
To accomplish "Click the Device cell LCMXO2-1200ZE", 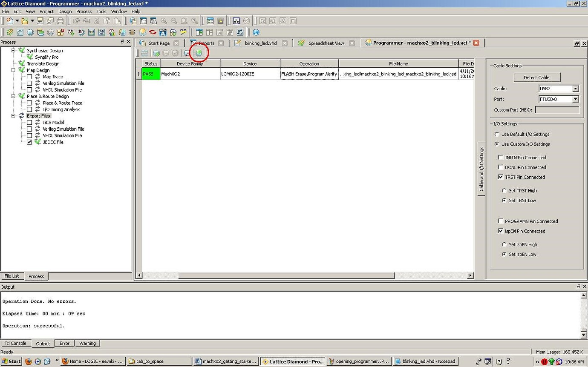I will [250, 74].
